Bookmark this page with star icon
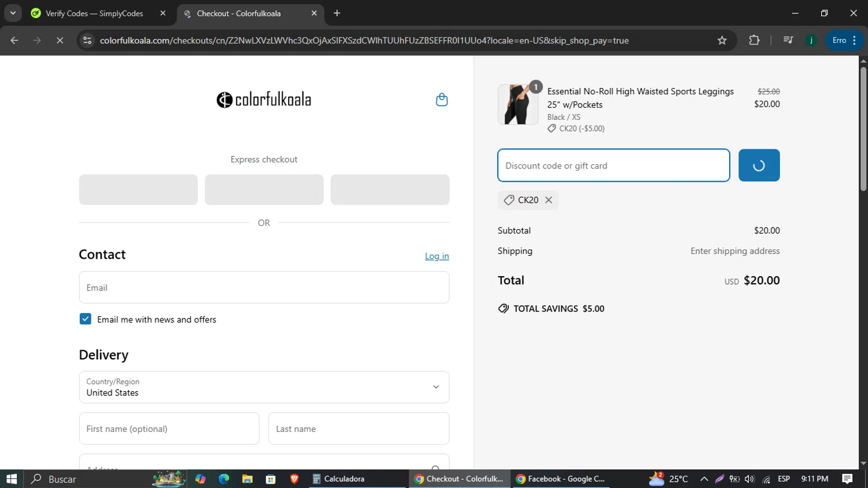This screenshot has width=868, height=488. coord(722,41)
